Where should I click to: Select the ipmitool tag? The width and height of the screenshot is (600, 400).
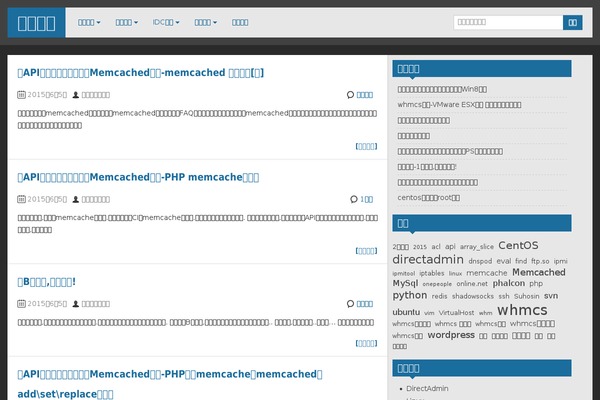click(403, 273)
